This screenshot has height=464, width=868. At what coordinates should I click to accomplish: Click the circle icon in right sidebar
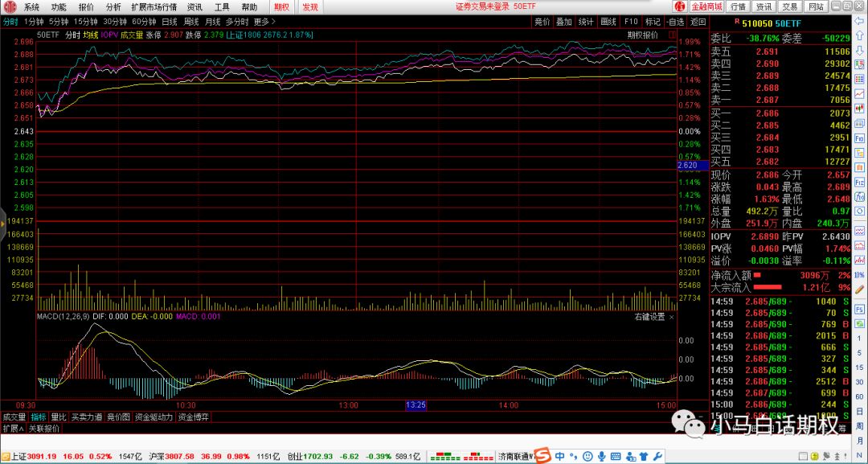coord(860,211)
